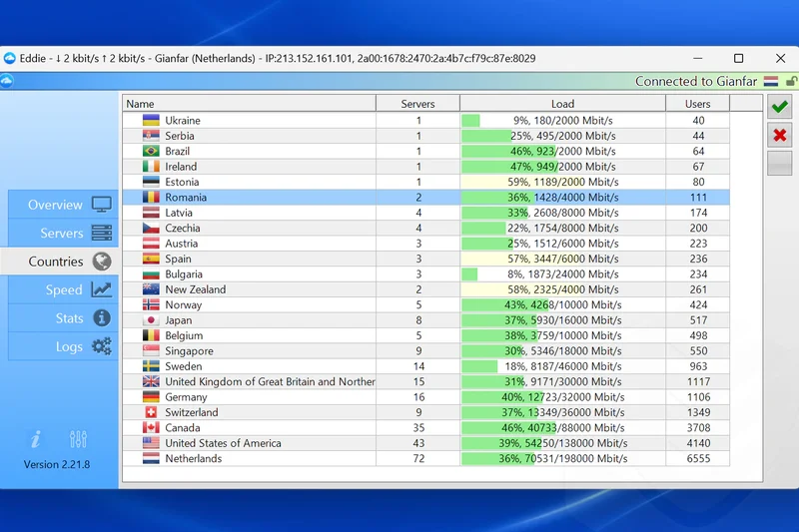The width and height of the screenshot is (799, 532).
Task: Click the Netherlands flag in the country list
Action: tap(151, 458)
